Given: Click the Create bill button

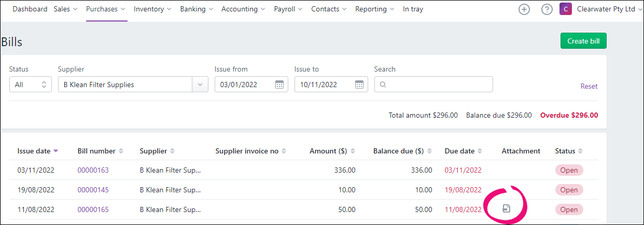Looking at the screenshot, I should (x=583, y=41).
